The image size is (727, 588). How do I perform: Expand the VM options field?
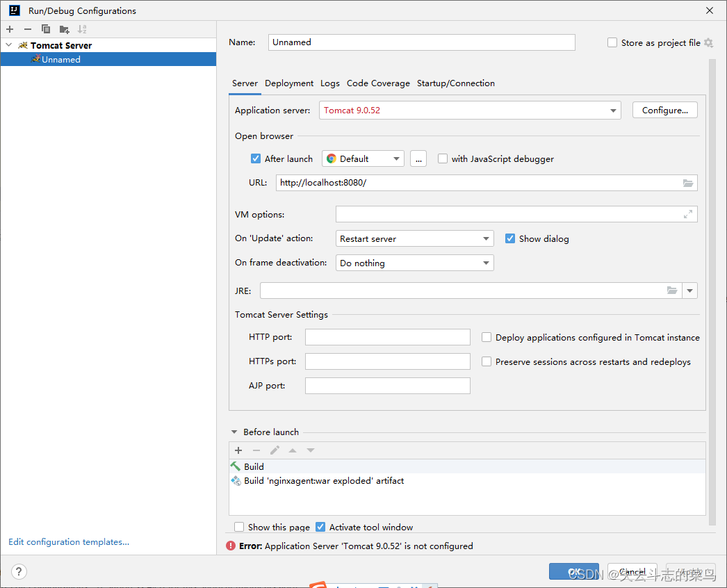pyautogui.click(x=687, y=214)
